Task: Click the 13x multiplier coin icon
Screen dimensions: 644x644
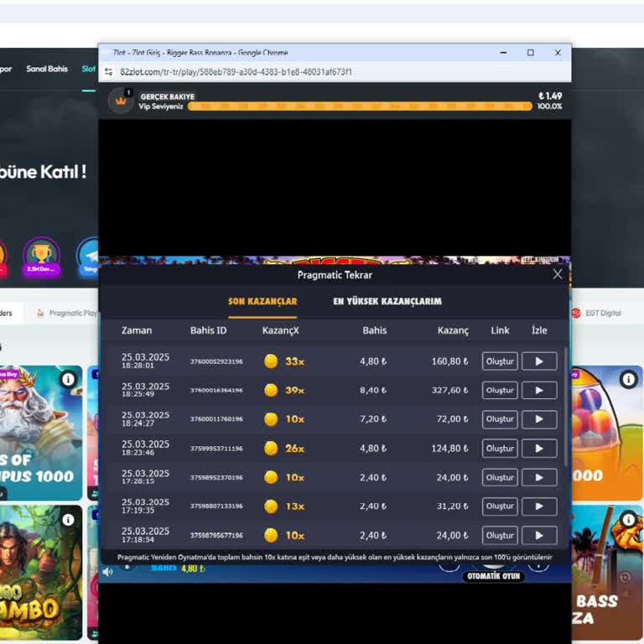Action: point(271,506)
